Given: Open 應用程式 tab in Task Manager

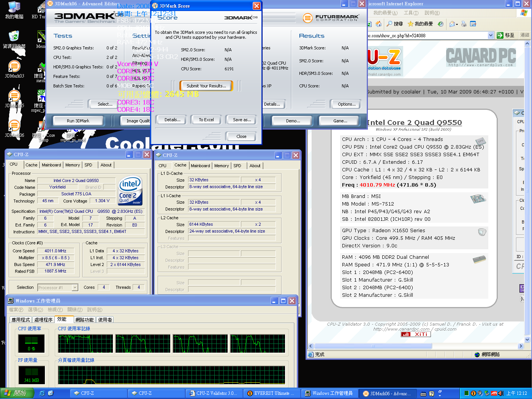Looking at the screenshot, I should 21,320.
